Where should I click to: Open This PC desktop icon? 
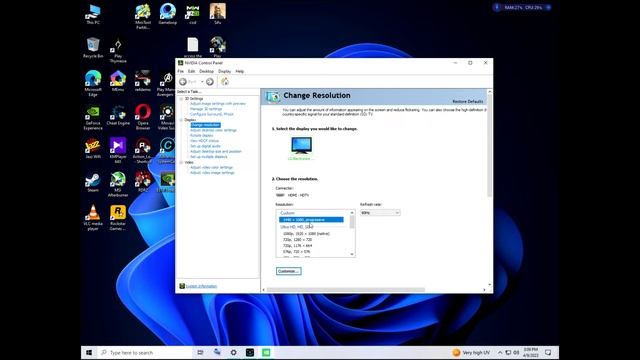93,15
